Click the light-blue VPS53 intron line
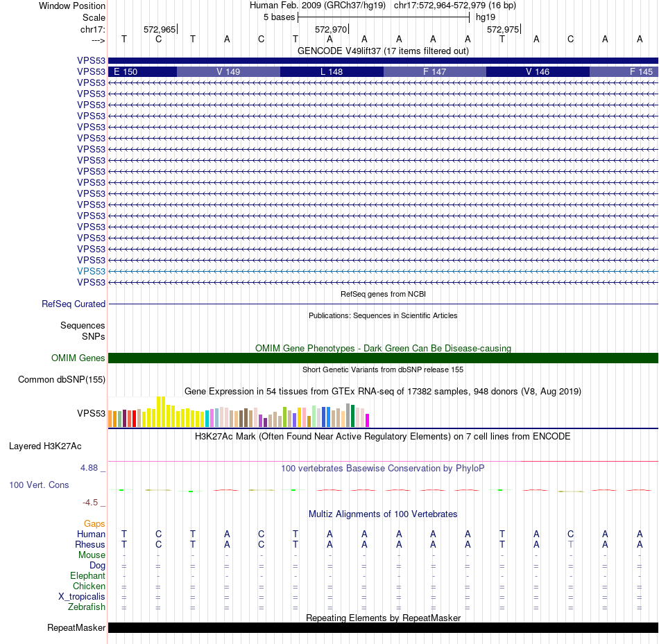The height and width of the screenshot is (644, 659). click(383, 271)
